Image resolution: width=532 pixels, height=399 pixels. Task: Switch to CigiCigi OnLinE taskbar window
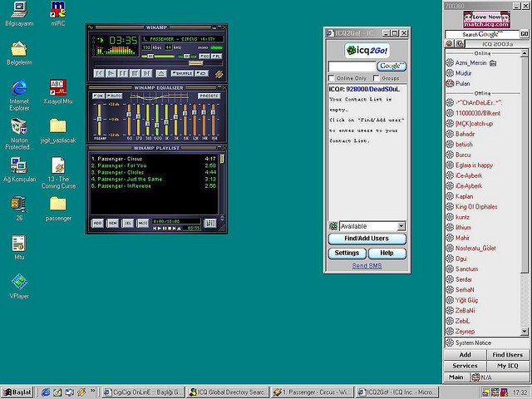(143, 392)
